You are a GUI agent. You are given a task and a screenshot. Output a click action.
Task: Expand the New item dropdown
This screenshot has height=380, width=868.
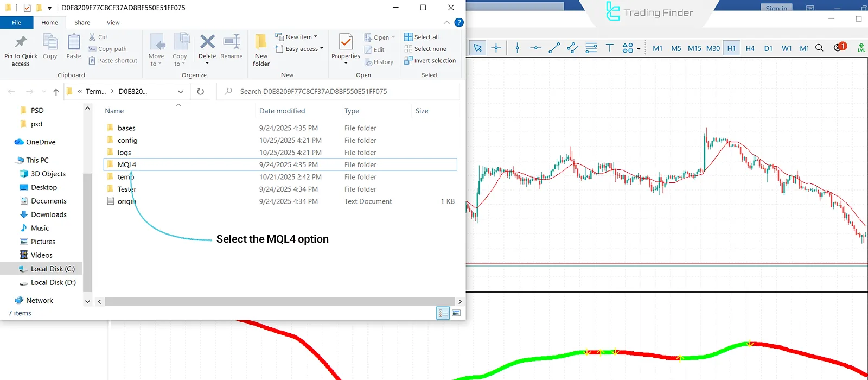(299, 37)
